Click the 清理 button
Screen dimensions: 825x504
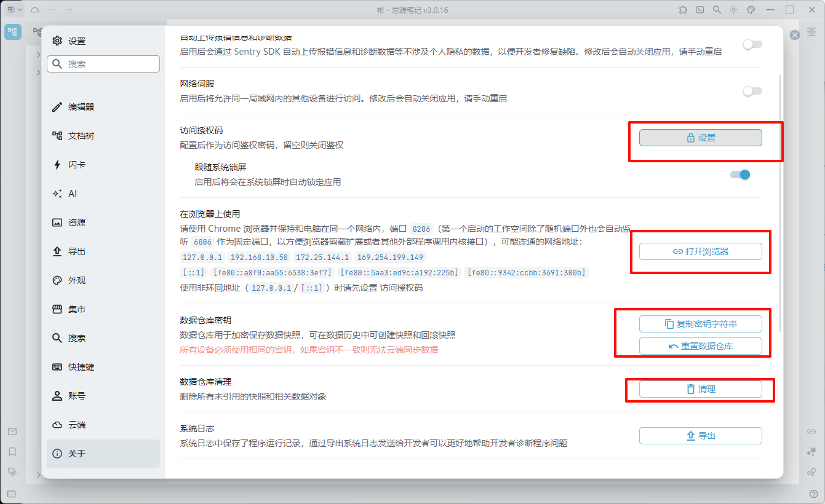pos(701,389)
